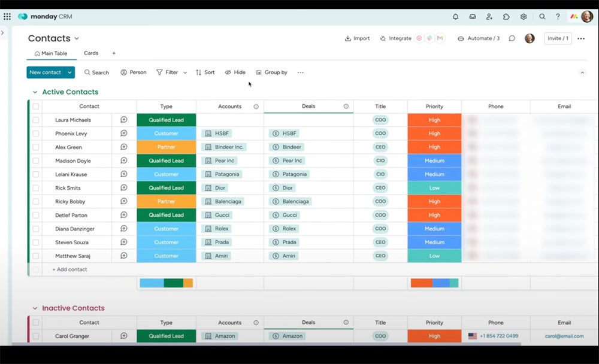
Task: Open the Group by menu
Action: click(x=271, y=72)
